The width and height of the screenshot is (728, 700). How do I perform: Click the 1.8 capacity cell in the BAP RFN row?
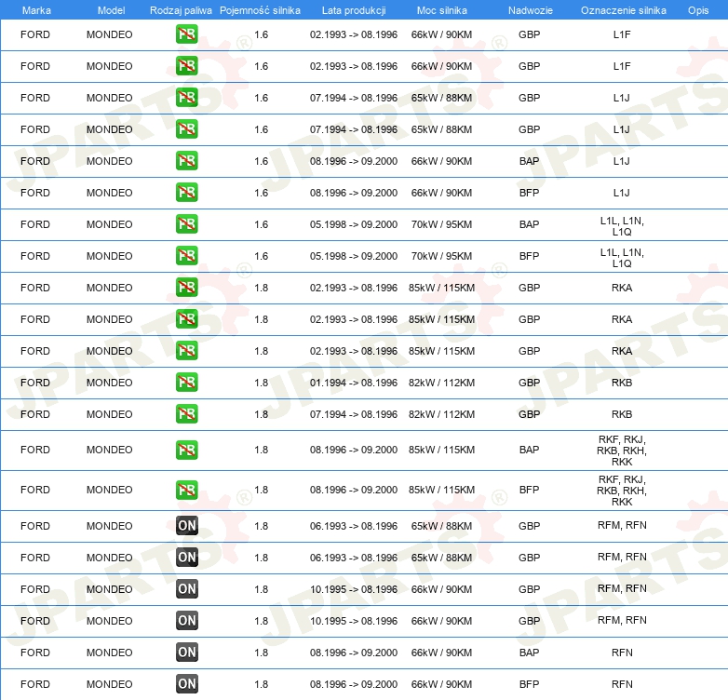[261, 653]
